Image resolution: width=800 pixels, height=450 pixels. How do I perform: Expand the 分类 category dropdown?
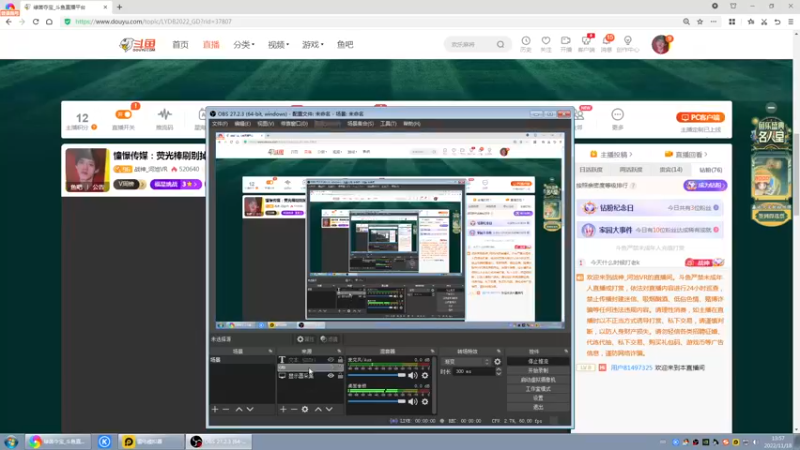click(244, 45)
